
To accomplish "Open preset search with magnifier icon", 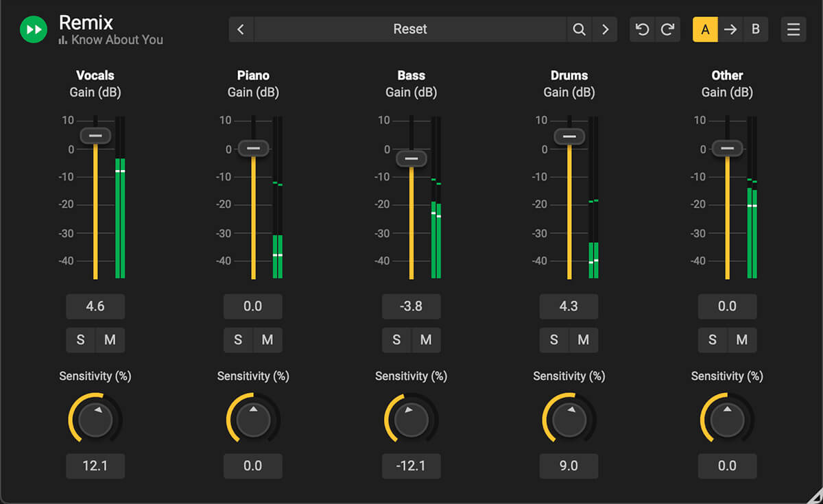I will [580, 29].
